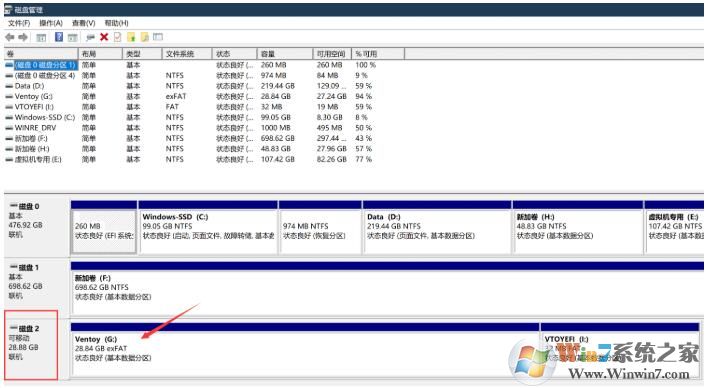Select the highlighted 磁盘 0 磁盘分区 1 row
Screen dimensions: 706x388
pyautogui.click(x=45, y=65)
